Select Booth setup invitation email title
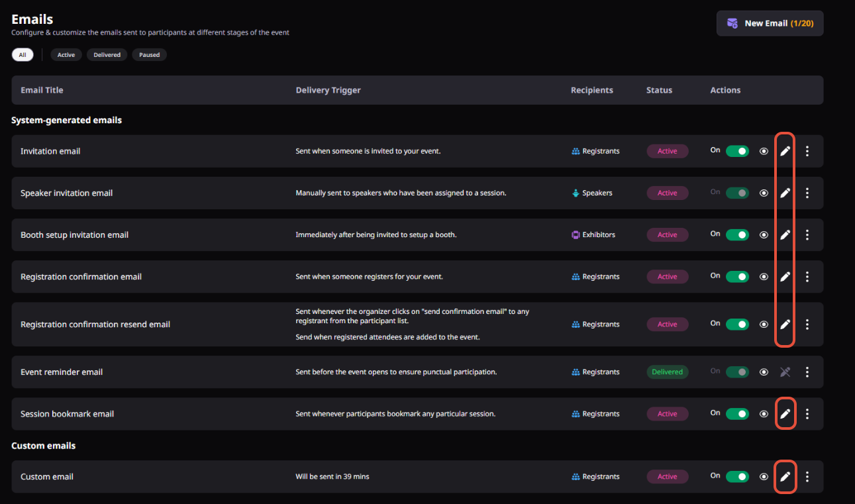Screen dimensions: 855x504 click(75, 234)
